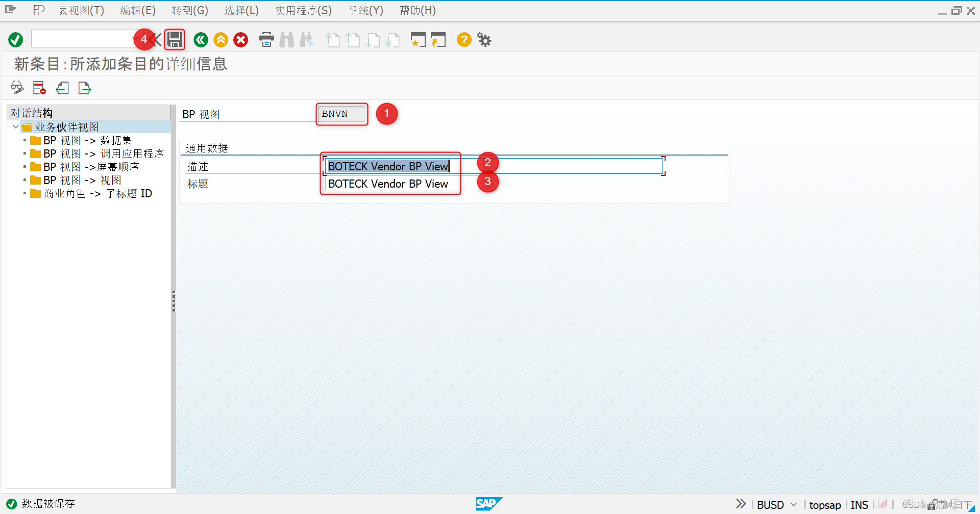Click the panel splitter handle dots
The height and width of the screenshot is (514, 980).
coord(174,301)
